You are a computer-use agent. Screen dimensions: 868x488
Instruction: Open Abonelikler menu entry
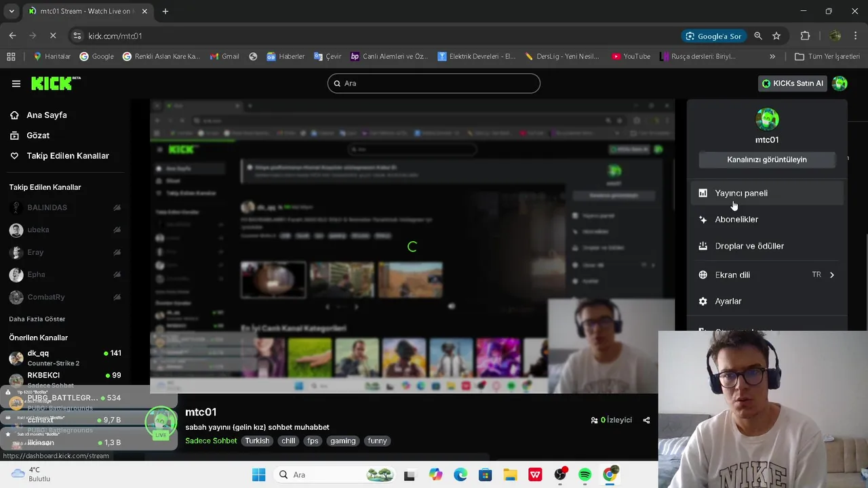click(x=767, y=220)
